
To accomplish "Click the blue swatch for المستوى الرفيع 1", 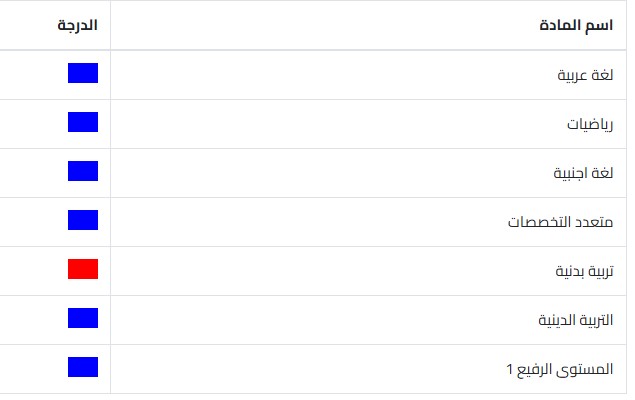I will [83, 367].
